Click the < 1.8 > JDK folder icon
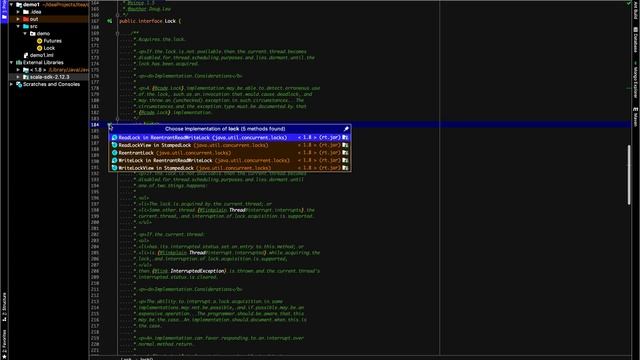 (x=26, y=70)
